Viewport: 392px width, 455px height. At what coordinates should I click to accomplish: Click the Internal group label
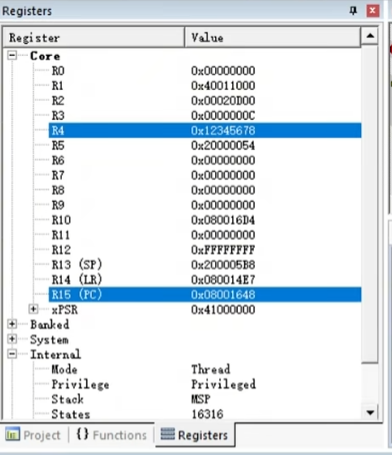[x=55, y=354]
